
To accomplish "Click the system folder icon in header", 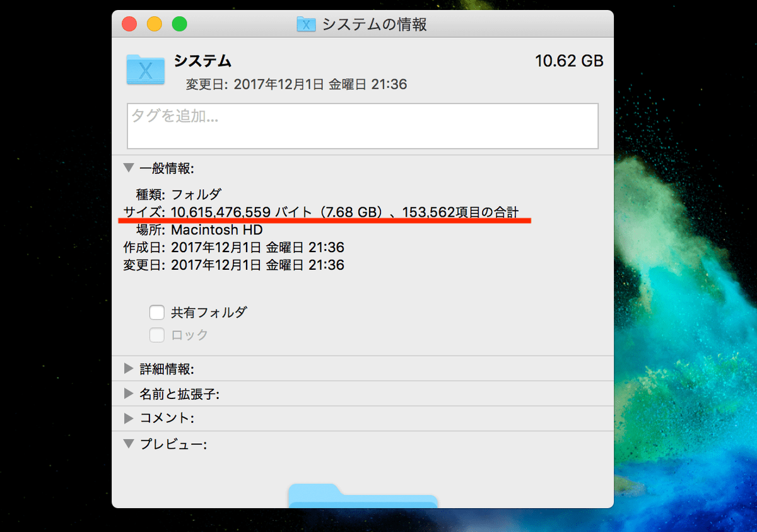I will pyautogui.click(x=146, y=69).
